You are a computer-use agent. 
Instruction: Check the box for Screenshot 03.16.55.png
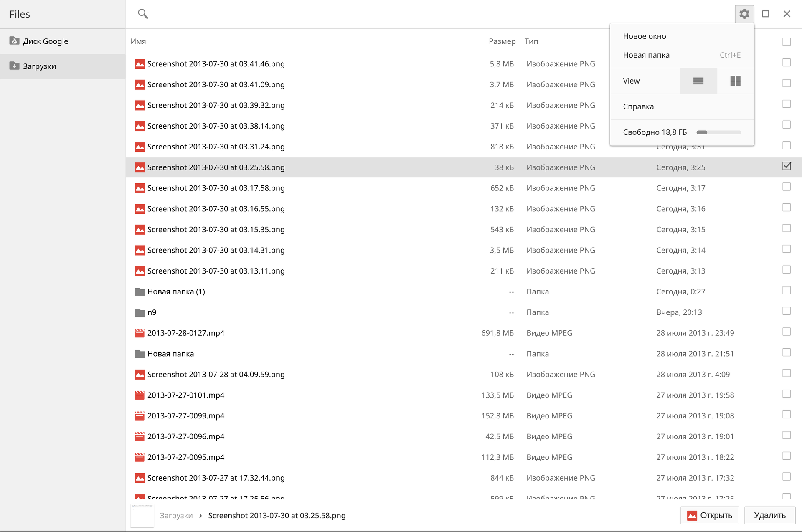[787, 208]
